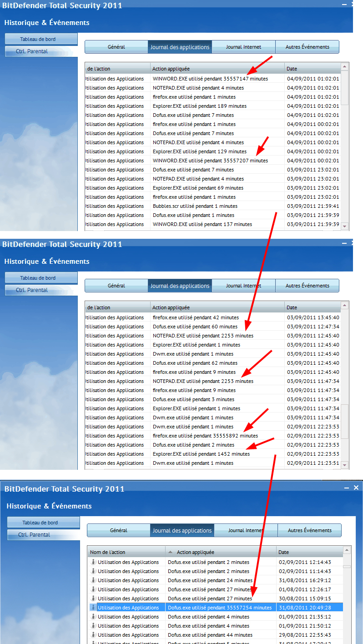Click Tableau de bord button in the top window
Viewport: 363px width, 644px height.
click(41, 39)
